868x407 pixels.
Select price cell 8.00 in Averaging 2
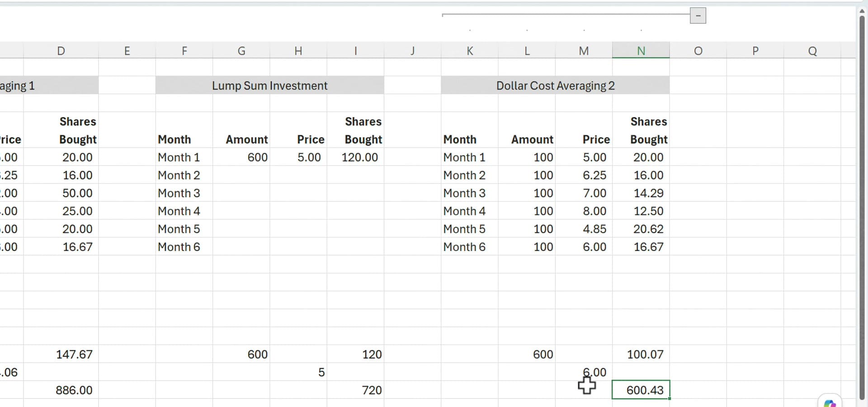pos(584,211)
